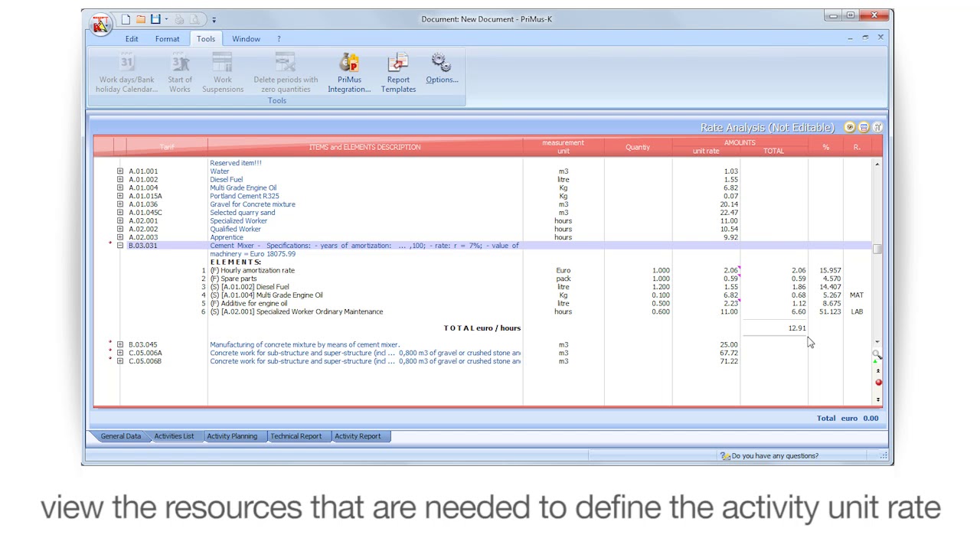Open the PriMus-K application menu button
Viewport: 980px width, 551px height.
(x=100, y=25)
